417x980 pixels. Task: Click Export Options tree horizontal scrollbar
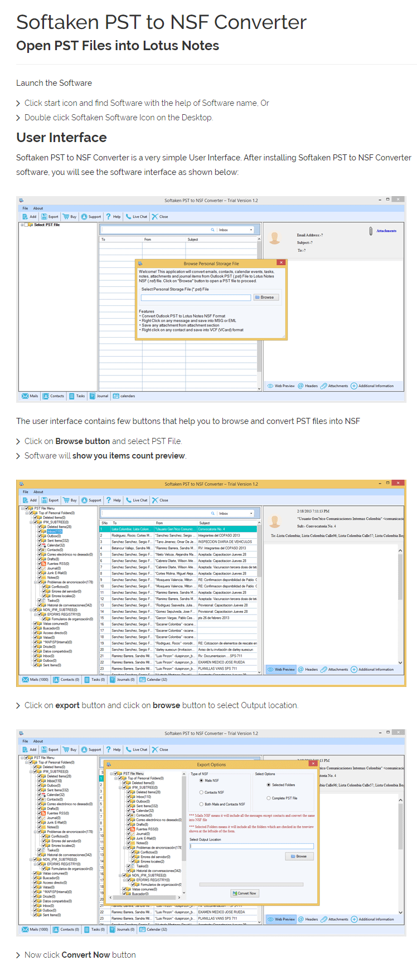(x=147, y=898)
